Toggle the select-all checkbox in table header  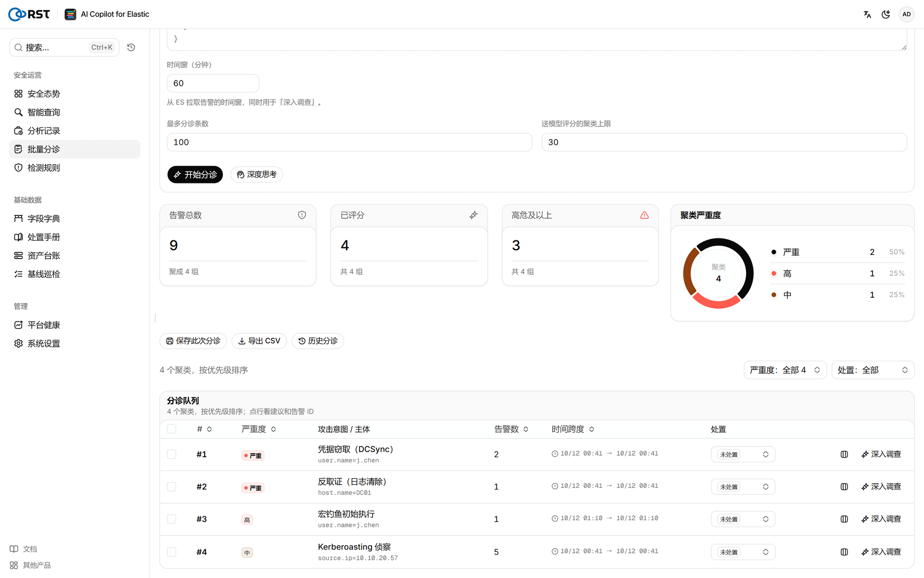point(171,429)
